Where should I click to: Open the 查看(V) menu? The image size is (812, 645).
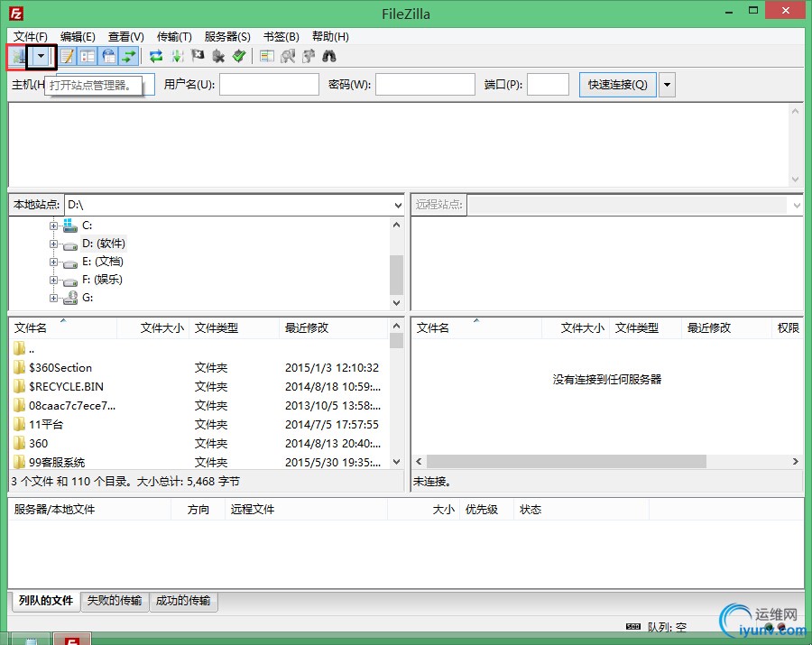click(125, 36)
